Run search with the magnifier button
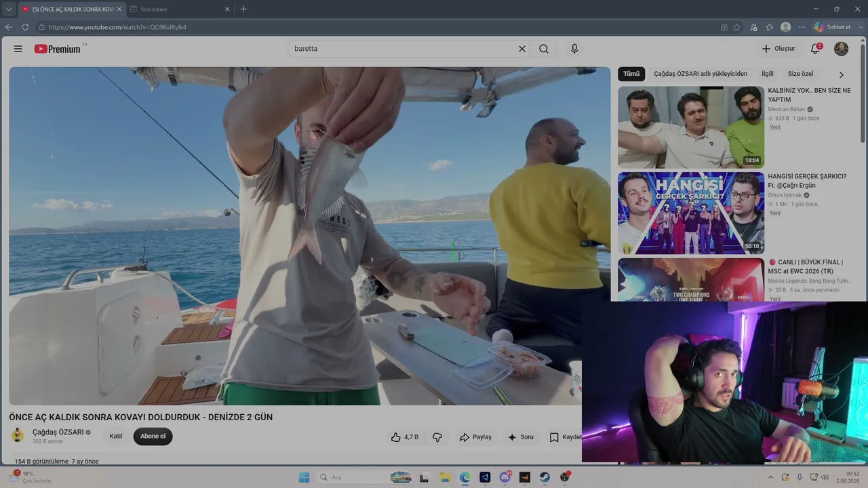Screen dimensions: 868x488 [x=544, y=49]
